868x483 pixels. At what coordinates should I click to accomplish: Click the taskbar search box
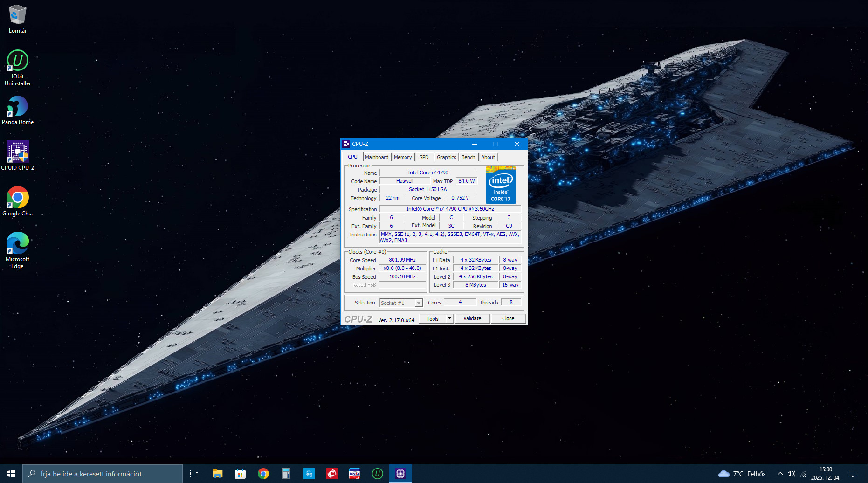point(103,474)
